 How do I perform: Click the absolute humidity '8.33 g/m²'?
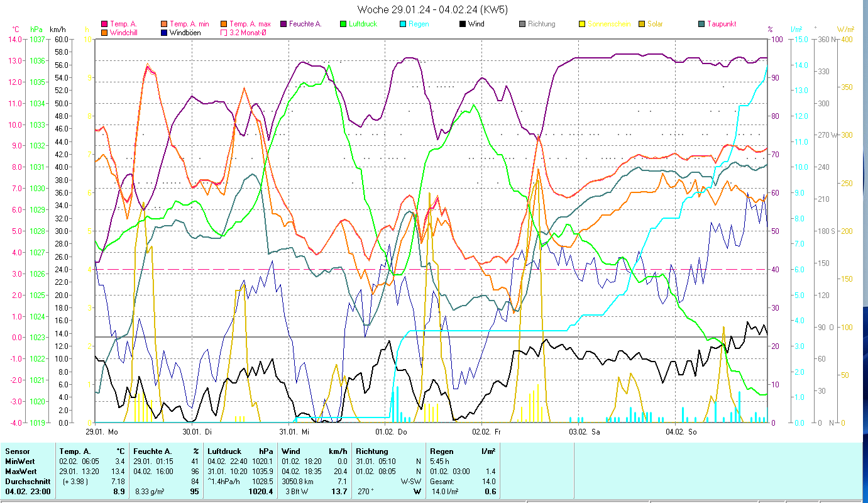[151, 492]
